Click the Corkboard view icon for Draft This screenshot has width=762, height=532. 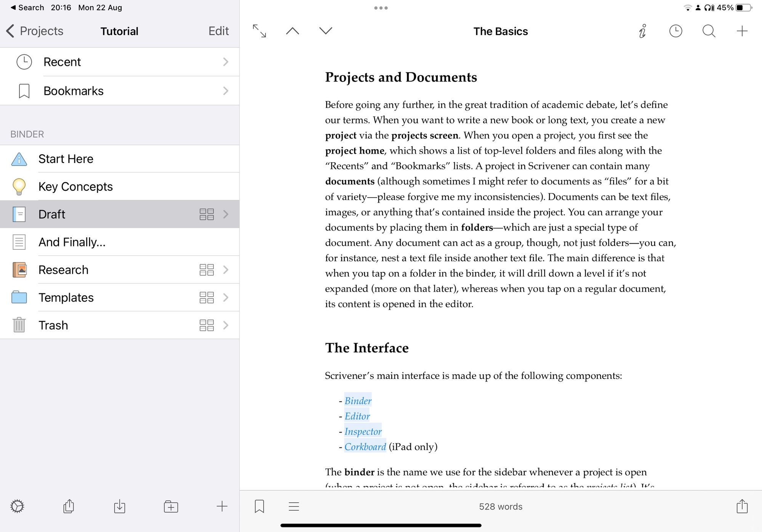point(206,214)
